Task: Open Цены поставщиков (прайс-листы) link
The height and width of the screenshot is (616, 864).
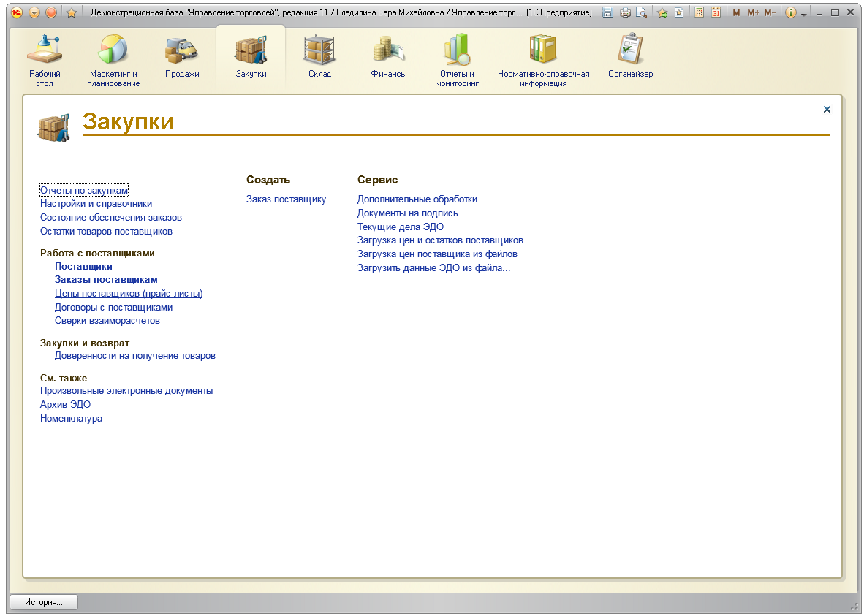Action: click(129, 293)
